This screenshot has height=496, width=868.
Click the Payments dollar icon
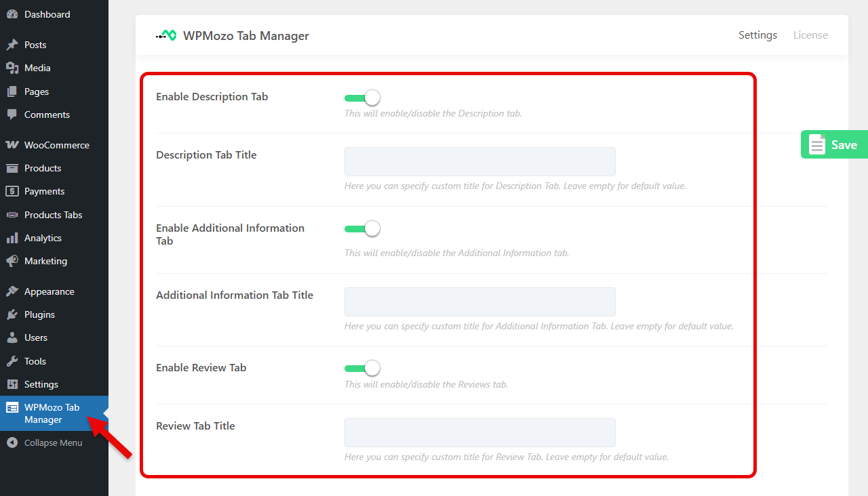12,191
